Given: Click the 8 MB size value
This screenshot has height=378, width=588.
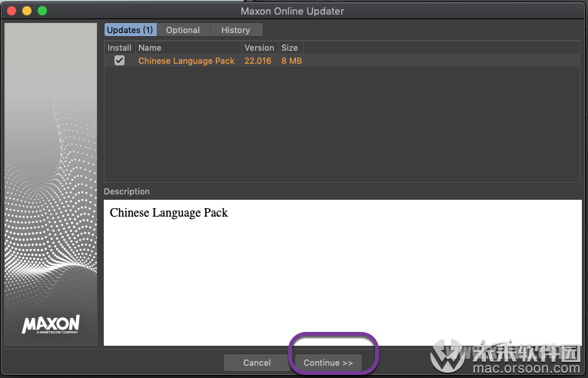Looking at the screenshot, I should pyautogui.click(x=291, y=61).
